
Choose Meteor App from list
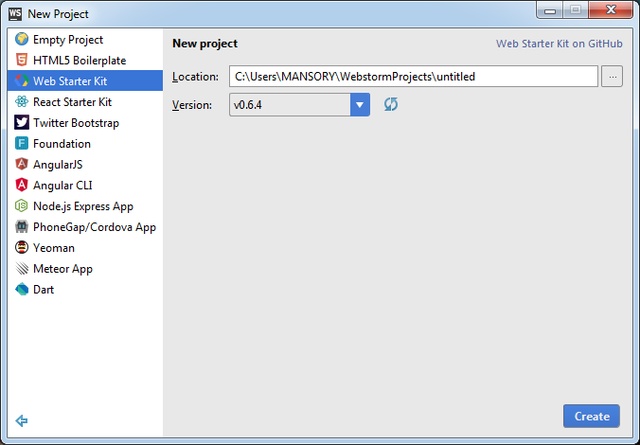tap(63, 269)
